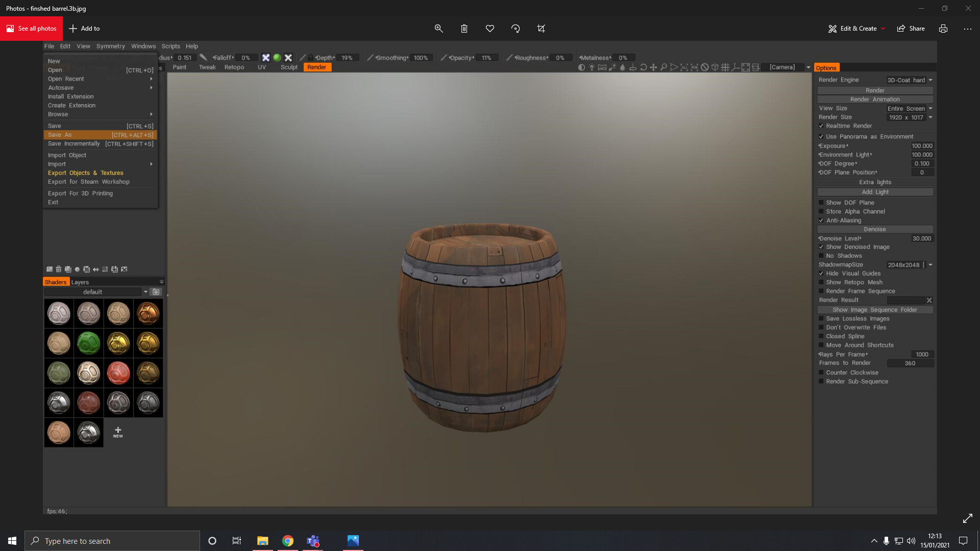Click the wireframe cube icon in the toolbar
The image size is (980, 551).
click(715, 67)
